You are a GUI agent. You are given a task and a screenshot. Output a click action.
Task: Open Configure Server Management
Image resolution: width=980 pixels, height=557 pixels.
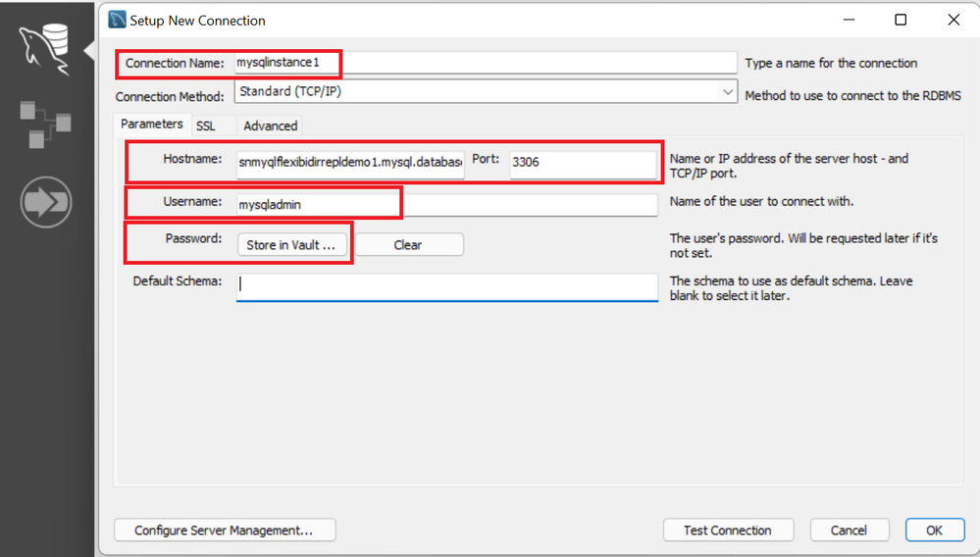click(x=225, y=531)
